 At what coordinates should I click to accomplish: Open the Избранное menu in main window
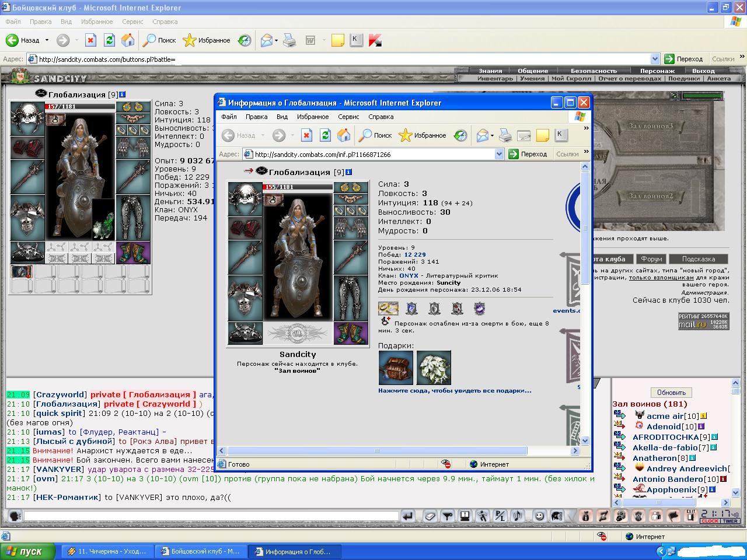(x=96, y=22)
